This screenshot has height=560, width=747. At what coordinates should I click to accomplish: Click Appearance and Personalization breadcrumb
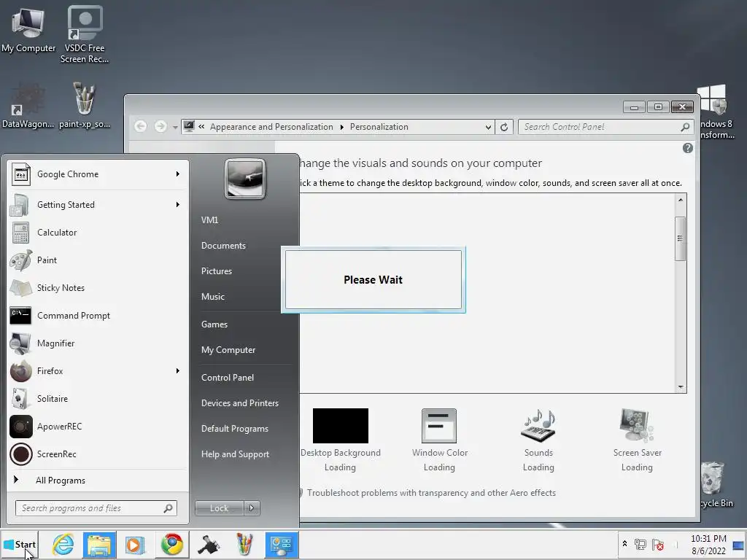coord(271,127)
